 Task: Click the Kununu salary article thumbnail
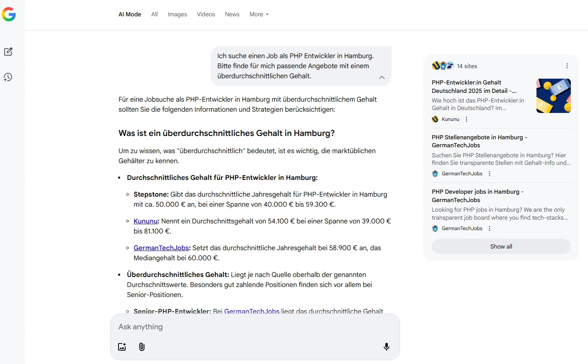pos(553,96)
